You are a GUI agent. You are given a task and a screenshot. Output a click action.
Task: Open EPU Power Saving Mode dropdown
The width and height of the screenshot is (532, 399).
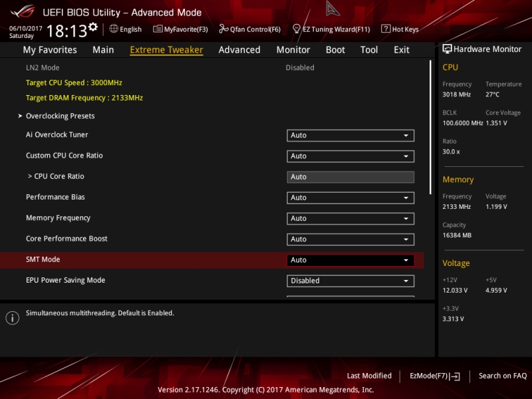pos(350,281)
